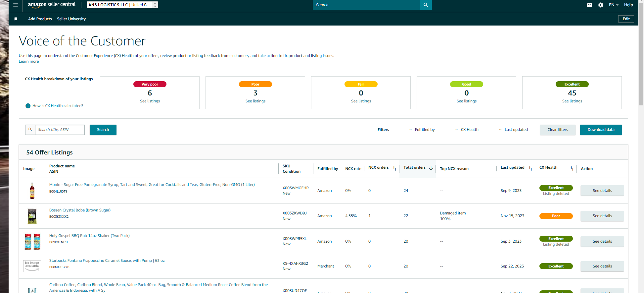The height and width of the screenshot is (293, 644).
Task: Open the hamburger navigation menu
Action: [16, 5]
